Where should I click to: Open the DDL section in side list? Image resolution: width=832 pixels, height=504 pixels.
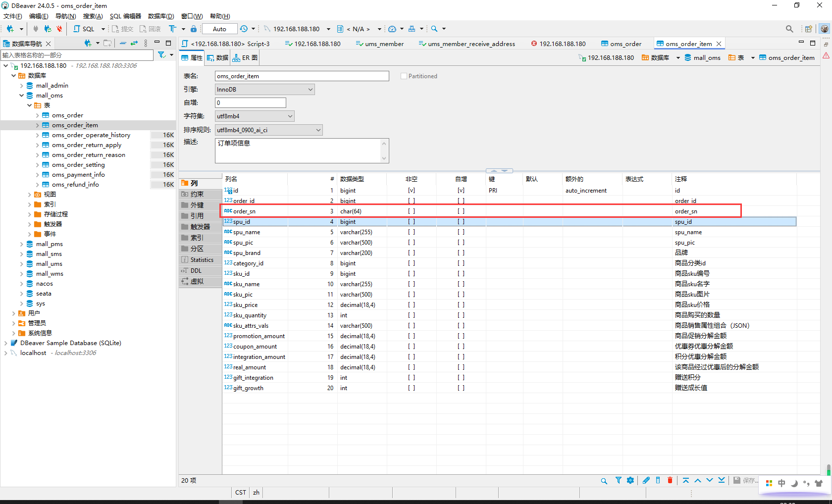[200, 271]
